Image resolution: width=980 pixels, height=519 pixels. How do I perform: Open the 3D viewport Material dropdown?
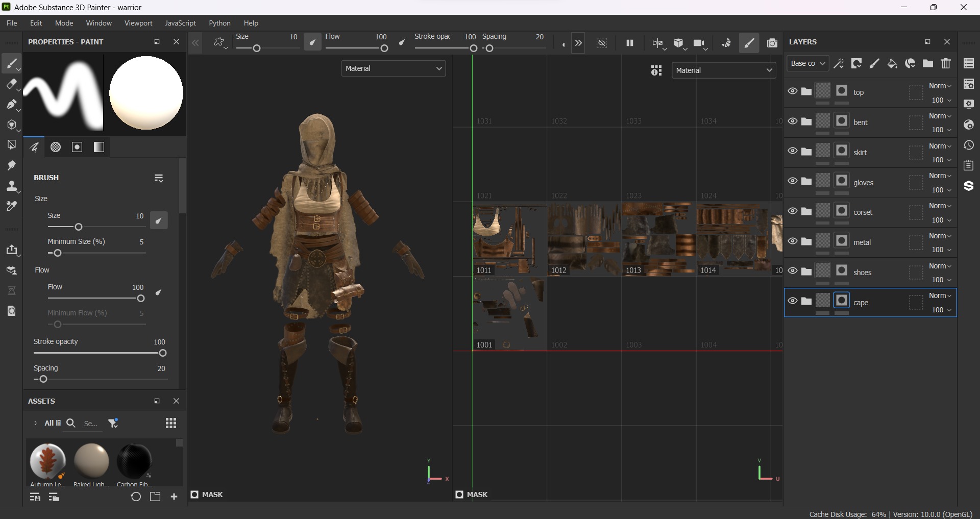(393, 68)
